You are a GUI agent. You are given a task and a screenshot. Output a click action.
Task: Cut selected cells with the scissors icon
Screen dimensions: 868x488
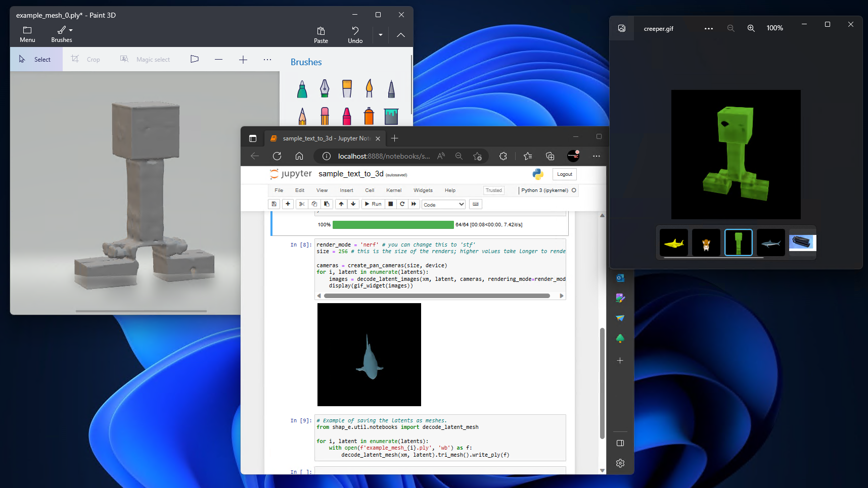pyautogui.click(x=301, y=204)
